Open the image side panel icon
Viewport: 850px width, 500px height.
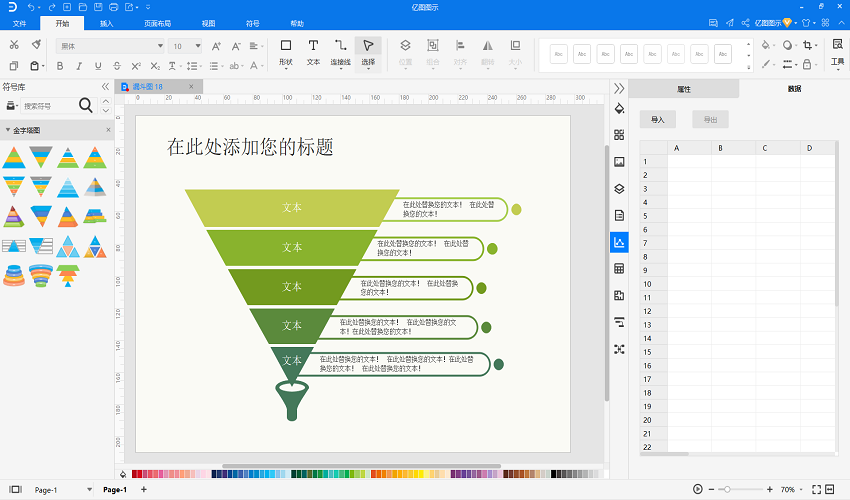[619, 162]
